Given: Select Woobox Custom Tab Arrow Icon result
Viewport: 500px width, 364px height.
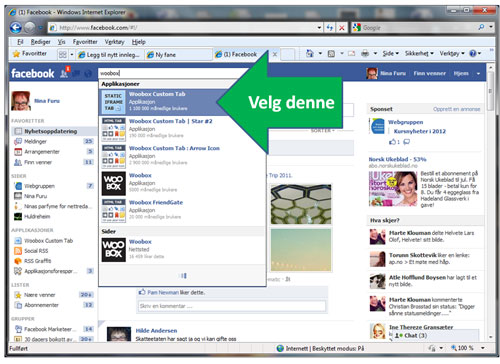Looking at the screenshot, I should pos(182,156).
